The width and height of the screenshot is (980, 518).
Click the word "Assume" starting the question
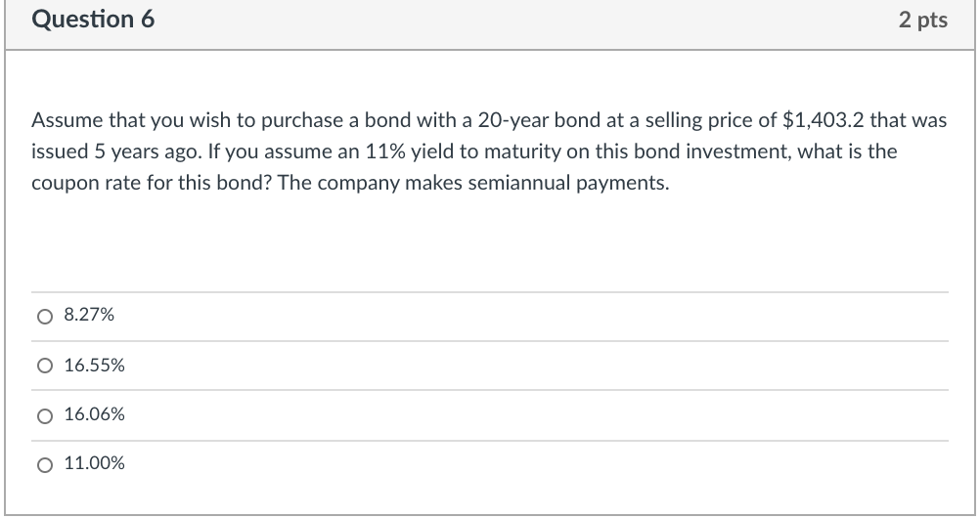tap(63, 120)
